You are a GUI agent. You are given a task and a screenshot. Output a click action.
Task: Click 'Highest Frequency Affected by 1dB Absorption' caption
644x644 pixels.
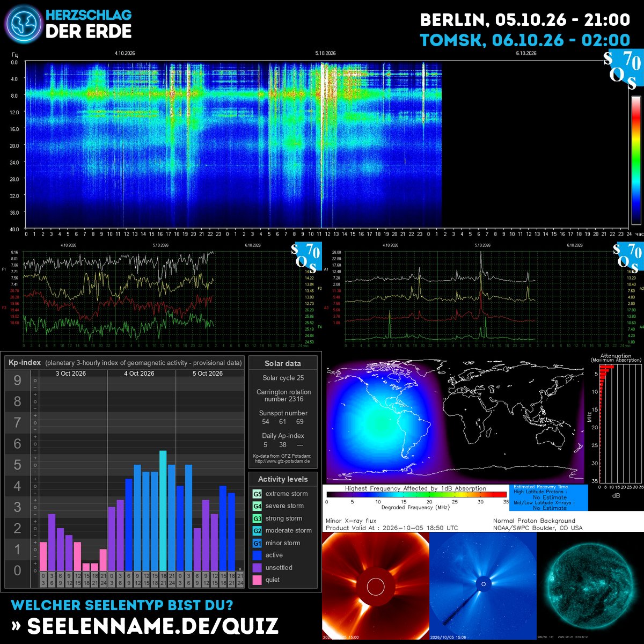(x=415, y=488)
